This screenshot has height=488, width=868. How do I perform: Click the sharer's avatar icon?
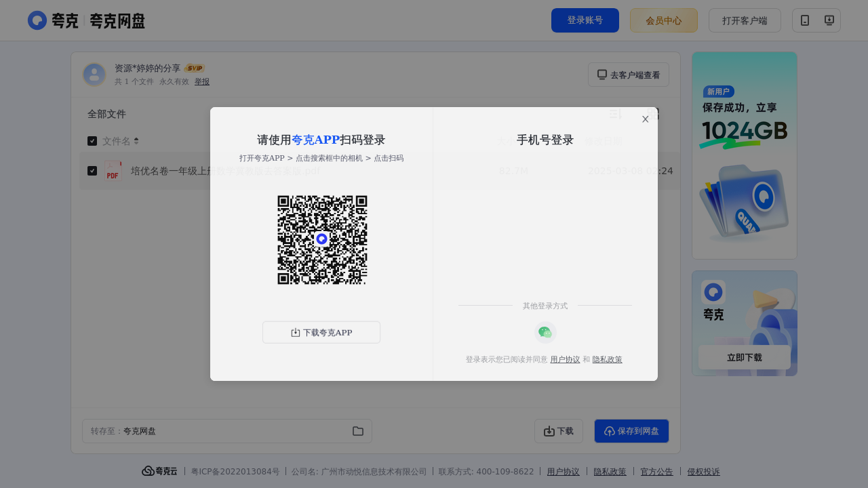pyautogui.click(x=94, y=75)
